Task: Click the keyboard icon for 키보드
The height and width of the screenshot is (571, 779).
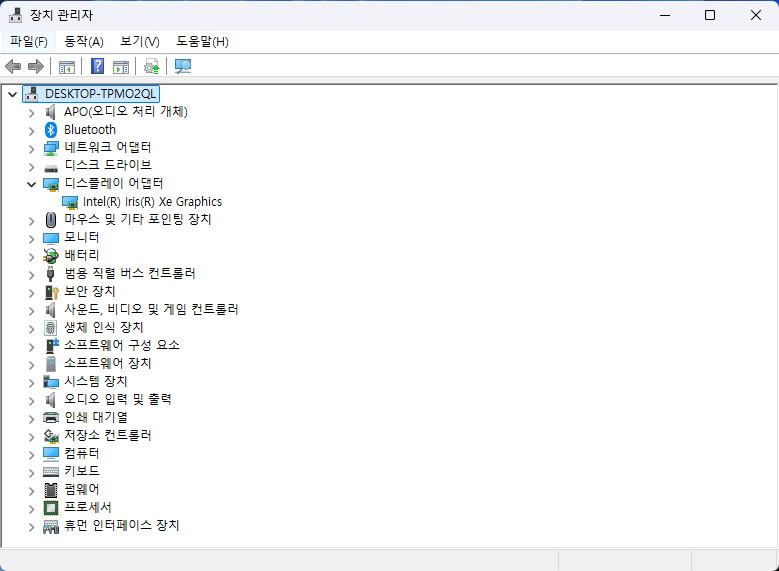Action: [51, 471]
